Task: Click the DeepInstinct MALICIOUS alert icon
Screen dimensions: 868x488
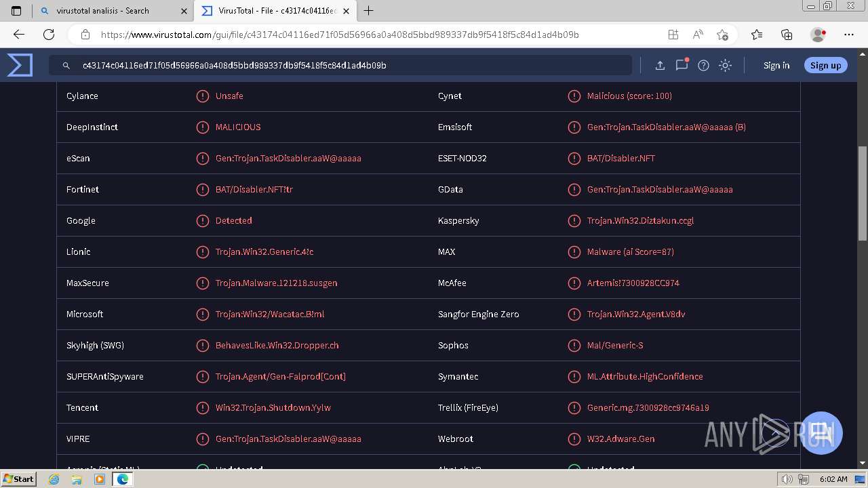Action: pyautogui.click(x=202, y=127)
